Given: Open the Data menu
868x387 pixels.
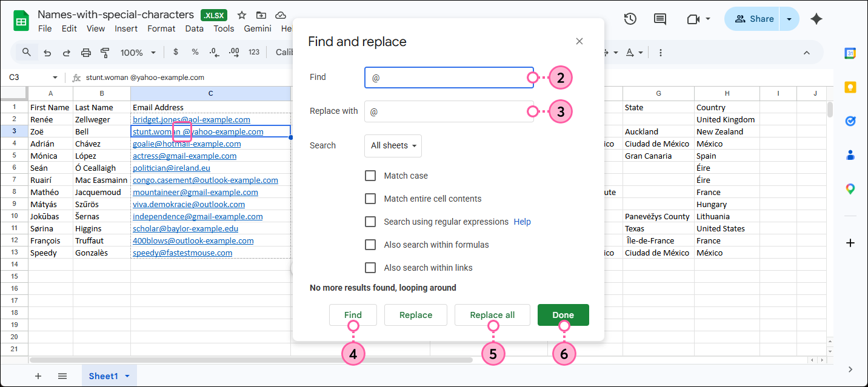Looking at the screenshot, I should (x=194, y=28).
